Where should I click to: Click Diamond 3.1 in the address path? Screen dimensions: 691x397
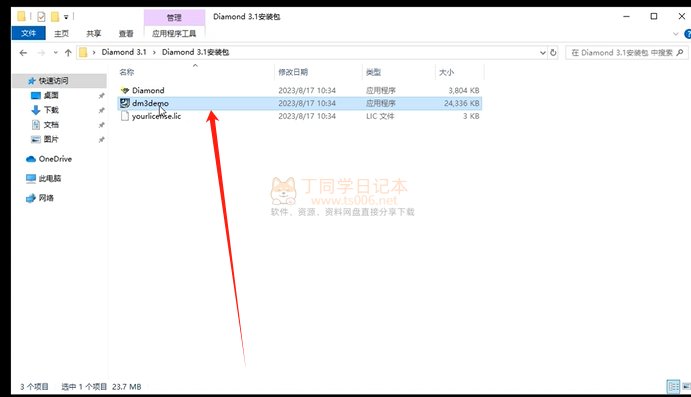coord(124,52)
